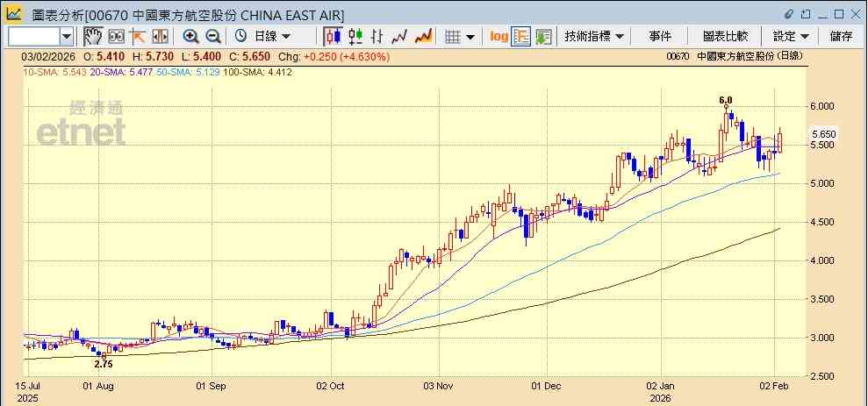Click the 事件 button
The width and height of the screenshot is (868, 406).
(660, 37)
